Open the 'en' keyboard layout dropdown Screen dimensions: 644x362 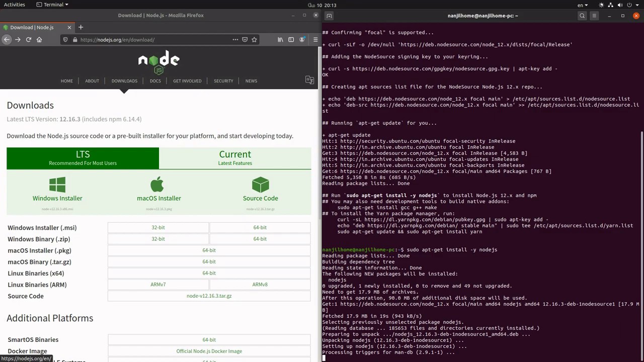click(583, 5)
